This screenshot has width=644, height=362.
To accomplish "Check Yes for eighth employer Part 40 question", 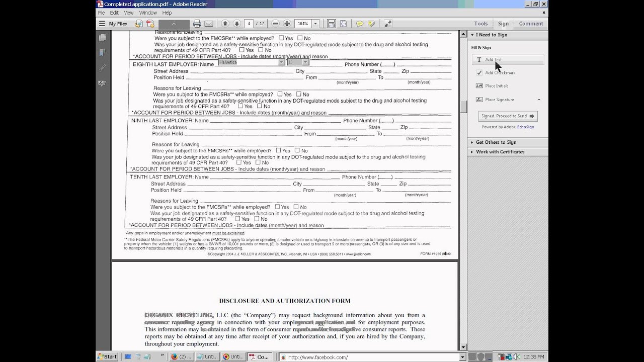I will tap(240, 106).
